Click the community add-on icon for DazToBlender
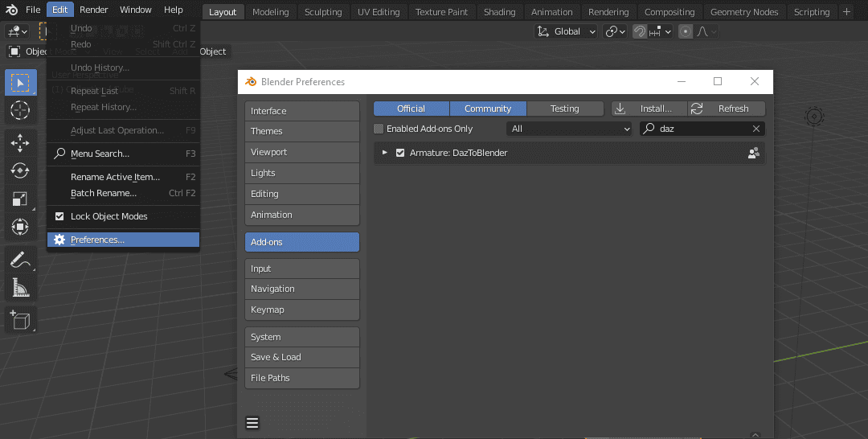 [753, 154]
